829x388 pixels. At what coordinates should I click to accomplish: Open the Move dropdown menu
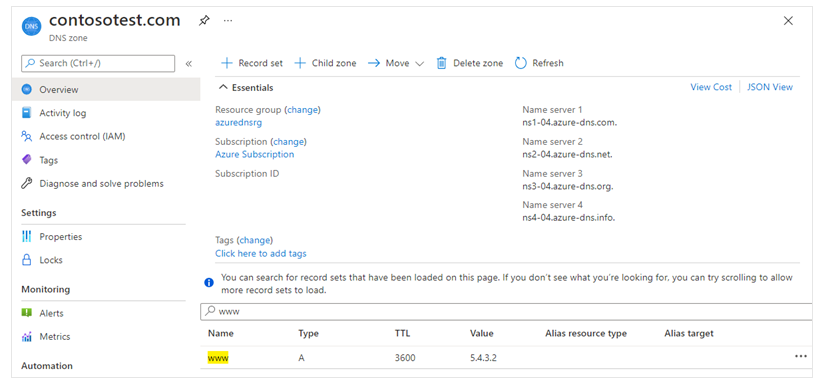point(397,63)
